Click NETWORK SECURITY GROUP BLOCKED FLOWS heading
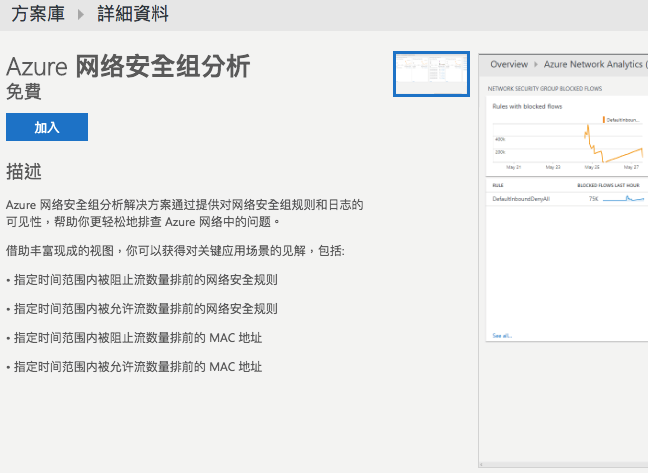 (x=545, y=88)
